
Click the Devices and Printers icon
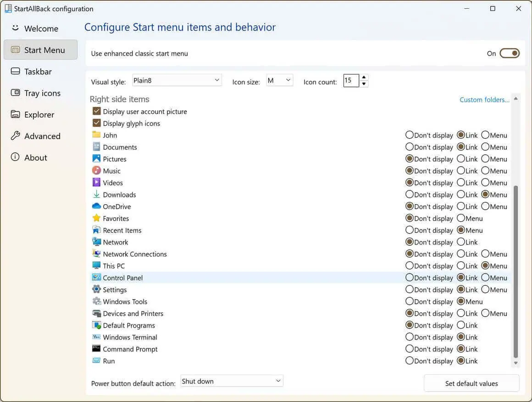point(96,313)
